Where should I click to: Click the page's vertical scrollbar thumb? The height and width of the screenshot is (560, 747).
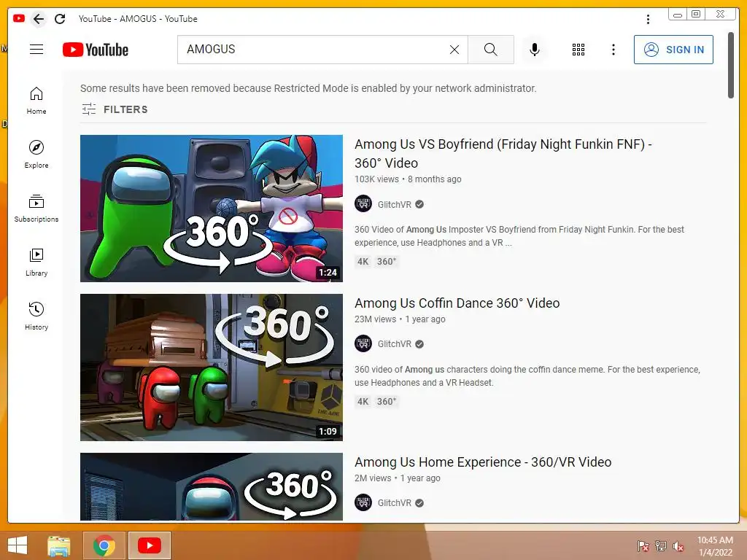(x=731, y=65)
